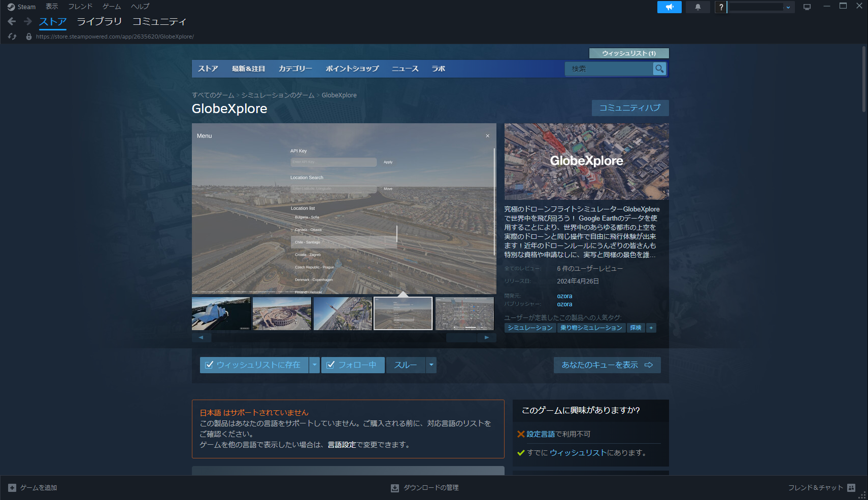This screenshot has height=500, width=868.
Task: Open notifications with the bell icon
Action: coord(697,7)
